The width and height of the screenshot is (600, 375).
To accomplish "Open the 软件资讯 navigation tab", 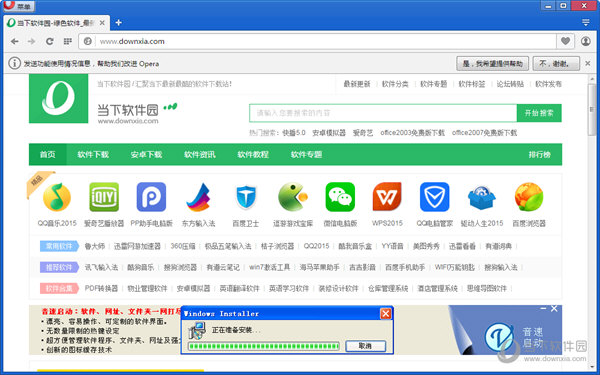I will [x=199, y=155].
